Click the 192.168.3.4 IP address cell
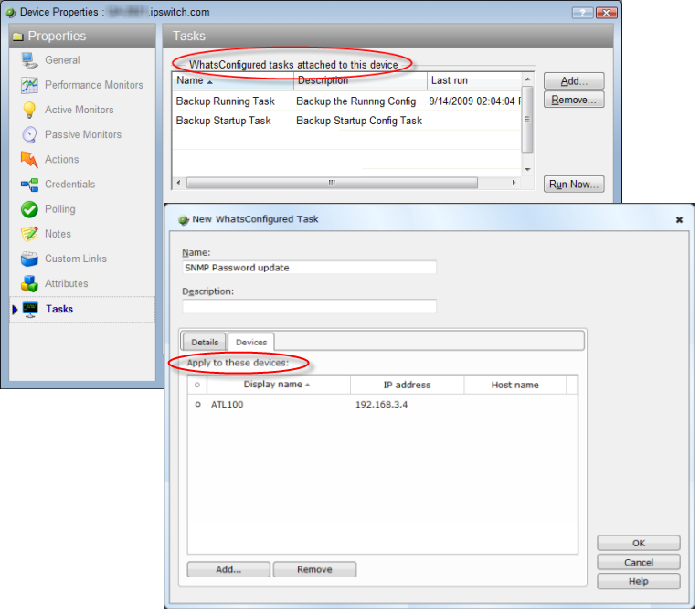The width and height of the screenshot is (700, 614). click(381, 405)
